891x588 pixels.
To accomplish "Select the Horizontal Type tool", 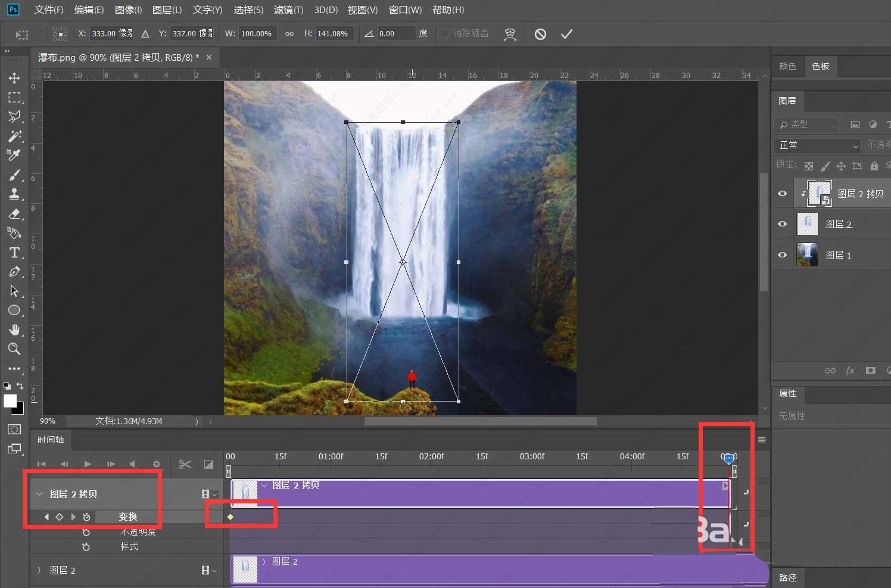I will click(14, 253).
